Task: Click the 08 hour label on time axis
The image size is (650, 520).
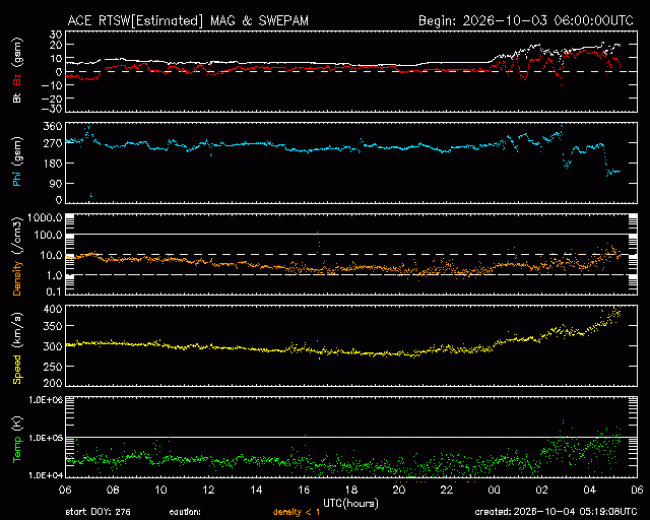Action: pyautogui.click(x=113, y=490)
